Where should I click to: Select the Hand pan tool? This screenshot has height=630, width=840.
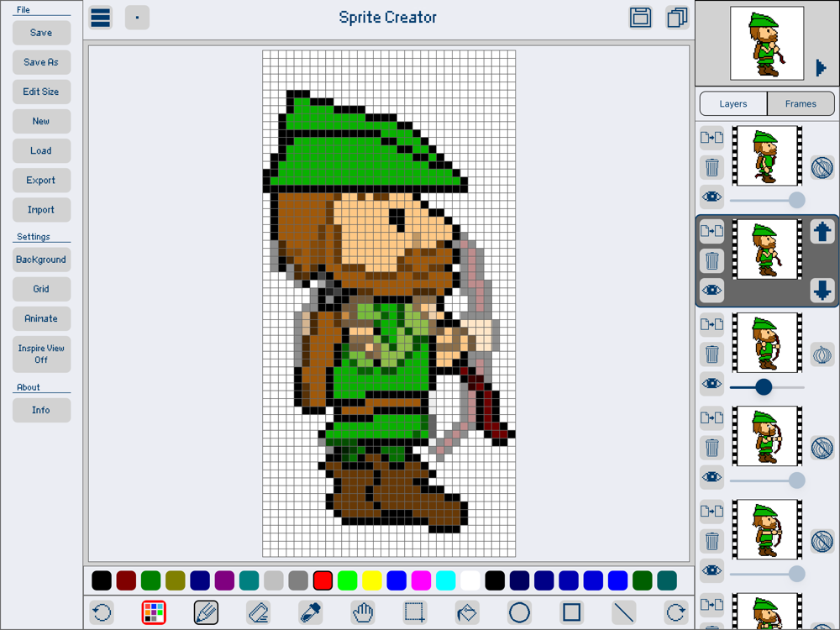(x=363, y=612)
